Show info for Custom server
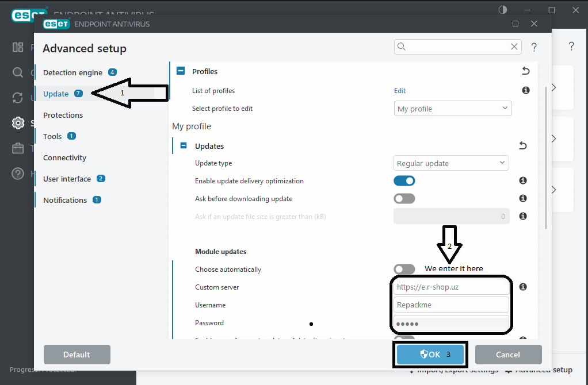The width and height of the screenshot is (588, 385). click(523, 287)
